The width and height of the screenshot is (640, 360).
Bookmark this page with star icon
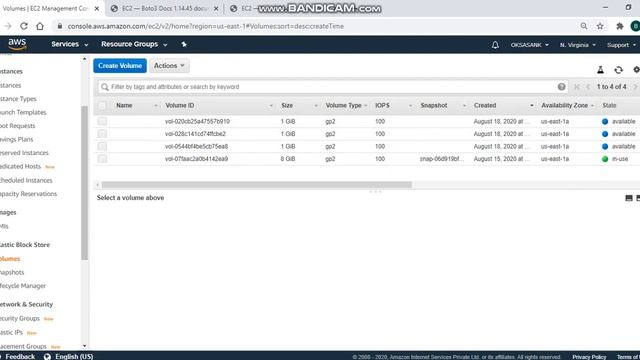point(600,26)
